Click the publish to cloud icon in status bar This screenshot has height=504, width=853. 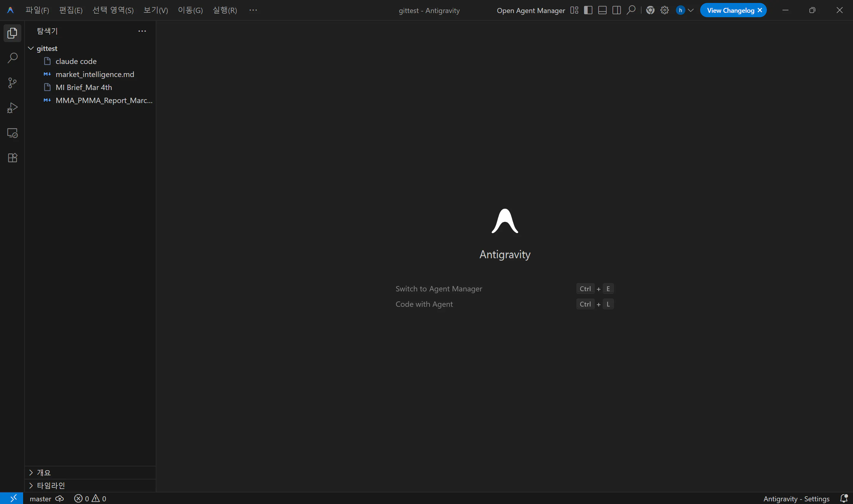pos(60,499)
